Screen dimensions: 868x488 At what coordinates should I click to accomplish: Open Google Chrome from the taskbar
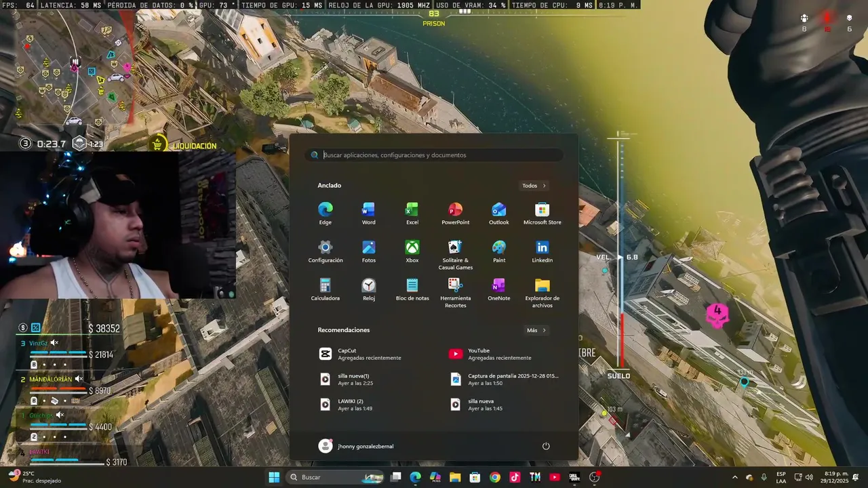coord(495,477)
